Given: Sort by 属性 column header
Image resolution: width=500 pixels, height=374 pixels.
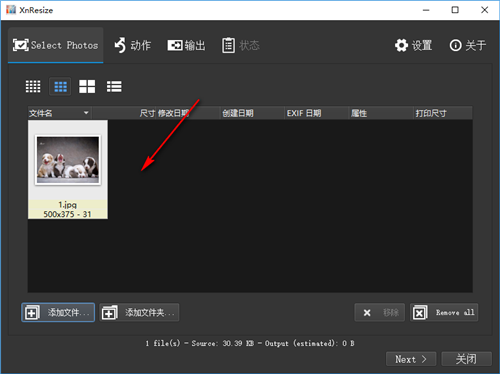Looking at the screenshot, I should (x=381, y=113).
